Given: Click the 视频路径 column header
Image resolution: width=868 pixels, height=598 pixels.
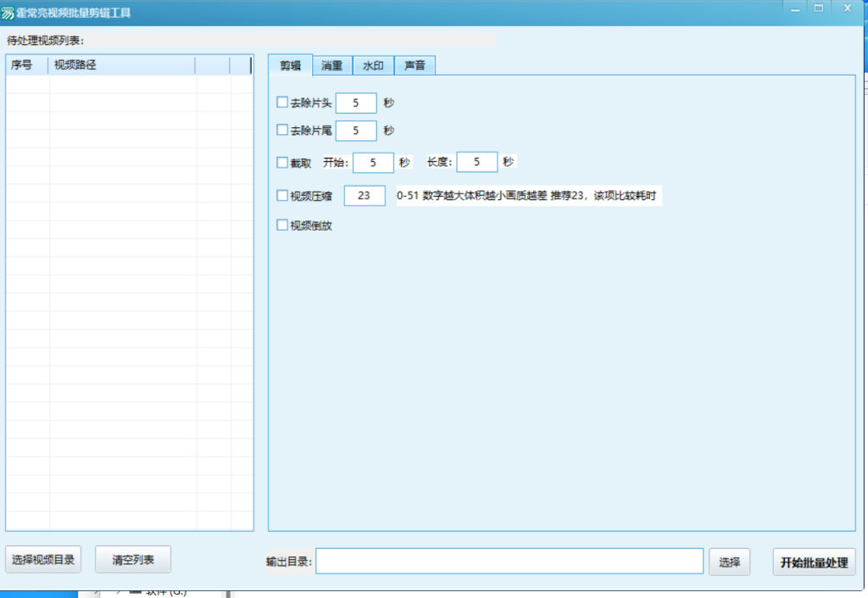Looking at the screenshot, I should pos(122,65).
